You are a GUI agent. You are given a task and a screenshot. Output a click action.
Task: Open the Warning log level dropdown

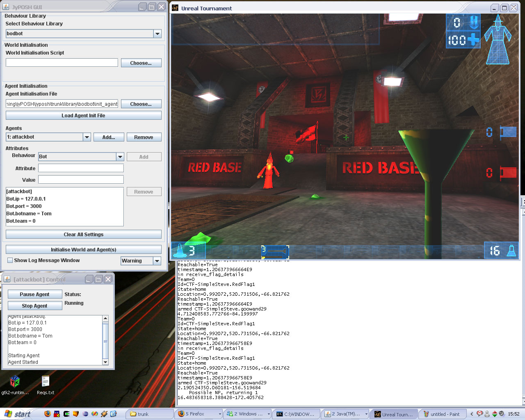tap(157, 261)
